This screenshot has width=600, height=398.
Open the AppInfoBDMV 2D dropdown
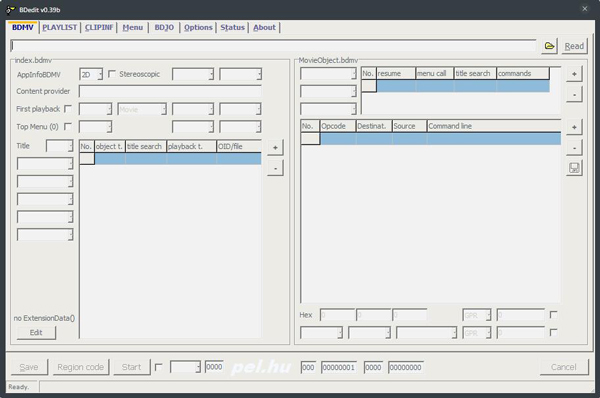(x=91, y=74)
